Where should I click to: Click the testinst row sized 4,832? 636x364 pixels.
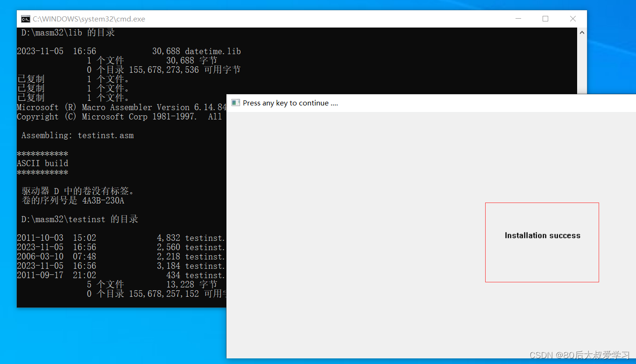point(121,238)
